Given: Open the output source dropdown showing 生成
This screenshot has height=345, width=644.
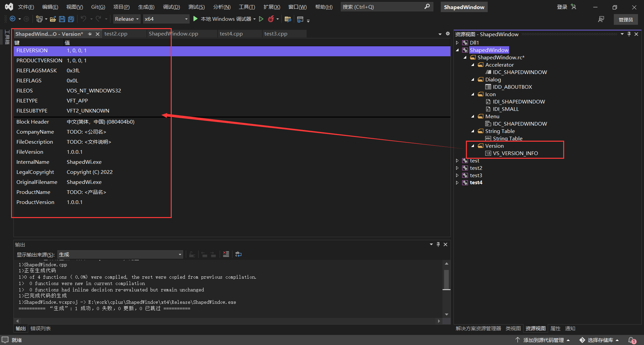Looking at the screenshot, I should 120,255.
